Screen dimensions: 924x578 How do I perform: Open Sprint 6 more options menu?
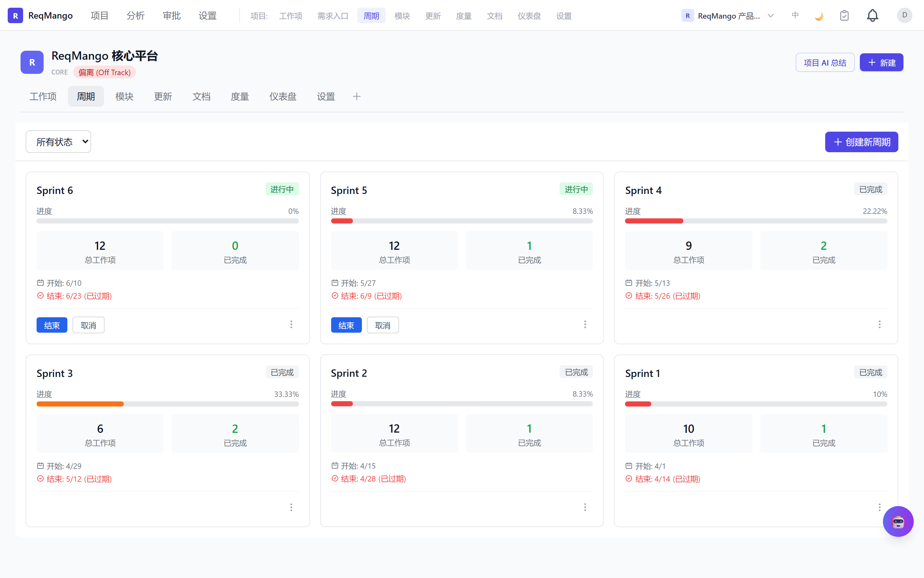pos(291,325)
